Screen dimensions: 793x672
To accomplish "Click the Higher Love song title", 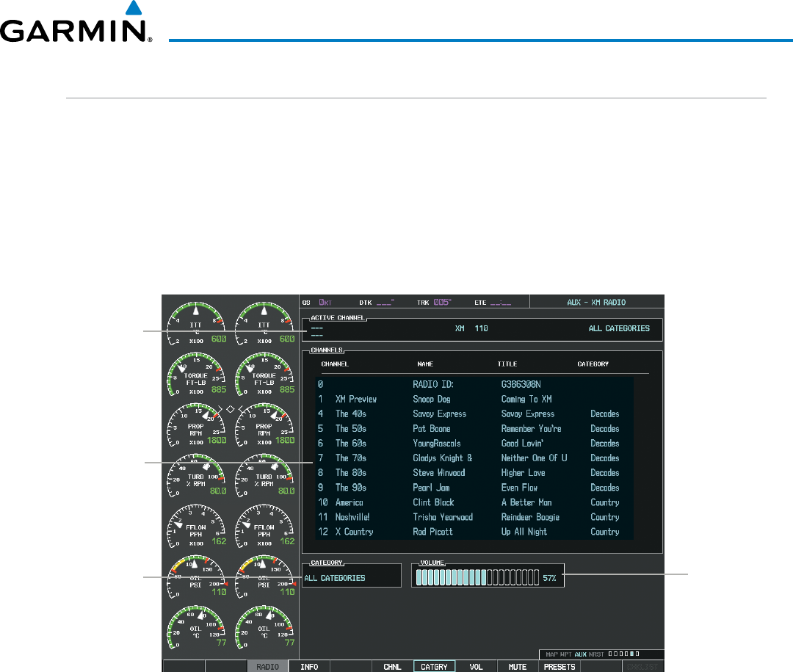I will 523,473.
